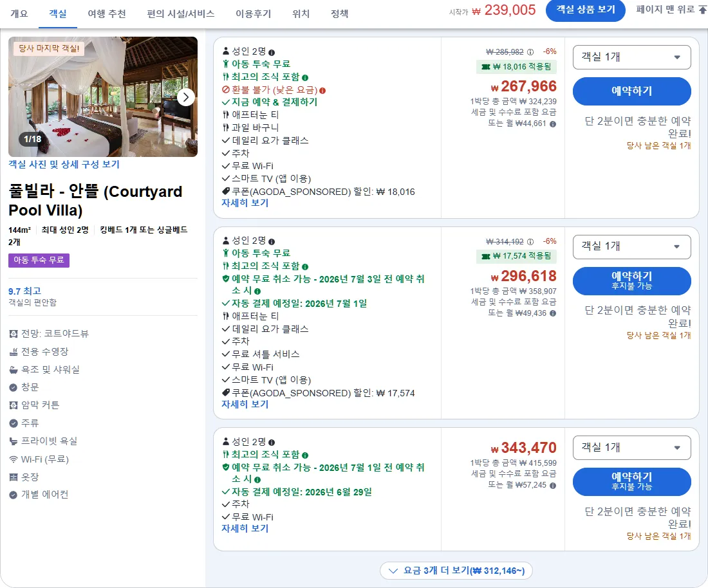
Task: Click the purple 아동 투숙 무료 badge
Action: pos(39,261)
